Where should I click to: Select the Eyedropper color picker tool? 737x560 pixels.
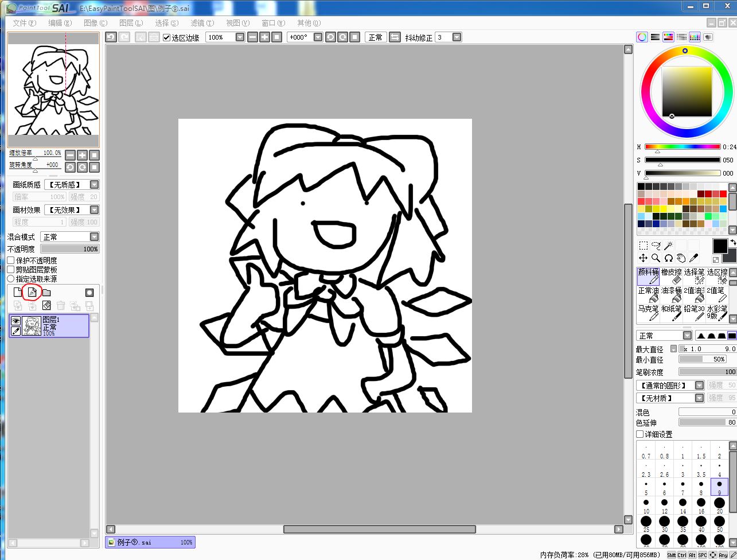point(693,258)
